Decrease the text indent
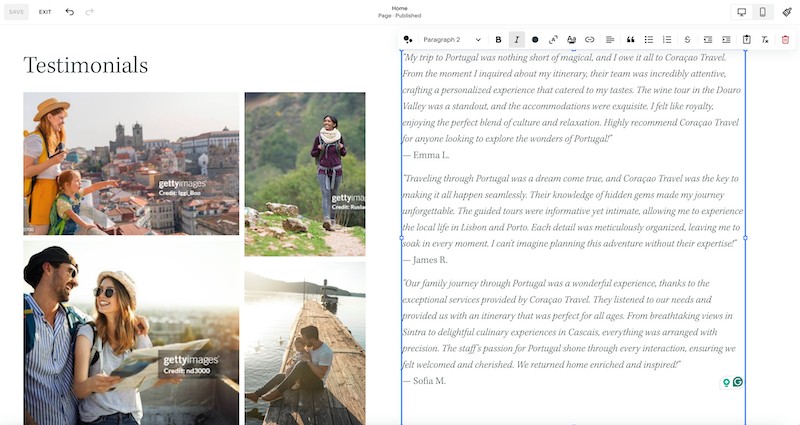800x425 pixels. [x=708, y=39]
